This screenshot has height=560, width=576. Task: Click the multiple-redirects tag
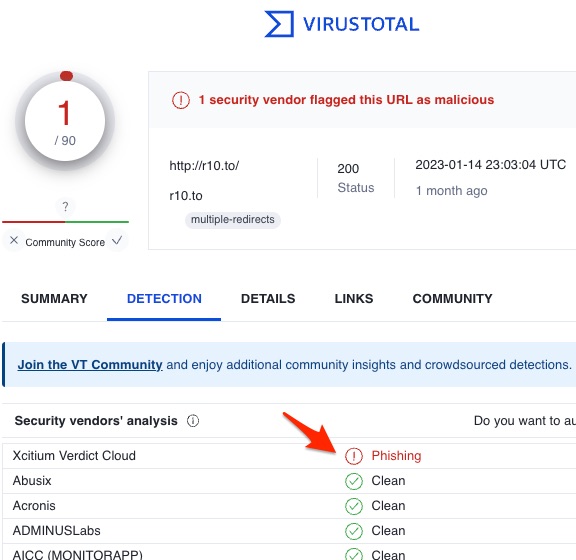click(233, 220)
